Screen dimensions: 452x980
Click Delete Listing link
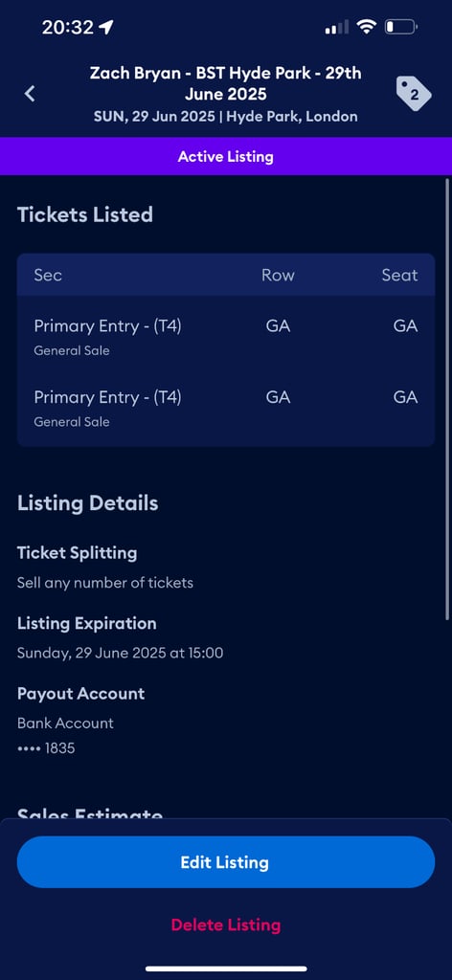[x=226, y=924]
